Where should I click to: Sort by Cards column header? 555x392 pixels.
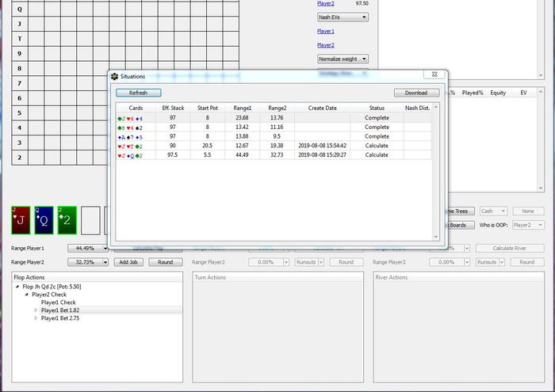[x=136, y=108]
